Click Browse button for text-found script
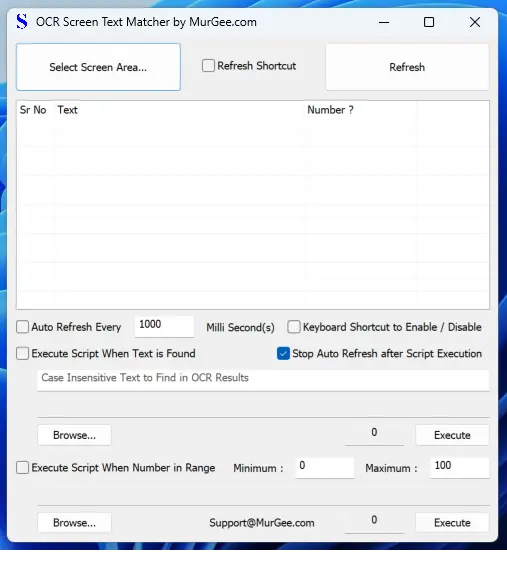The width and height of the screenshot is (507, 567). click(x=74, y=435)
